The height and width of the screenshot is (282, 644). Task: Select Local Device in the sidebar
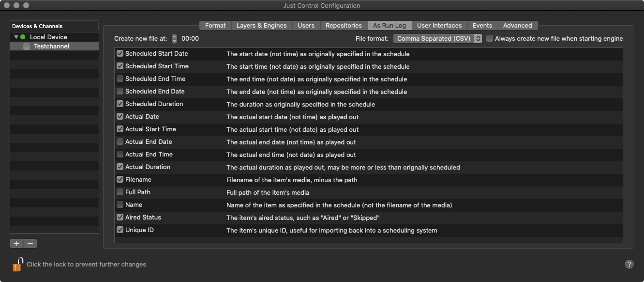pyautogui.click(x=48, y=37)
